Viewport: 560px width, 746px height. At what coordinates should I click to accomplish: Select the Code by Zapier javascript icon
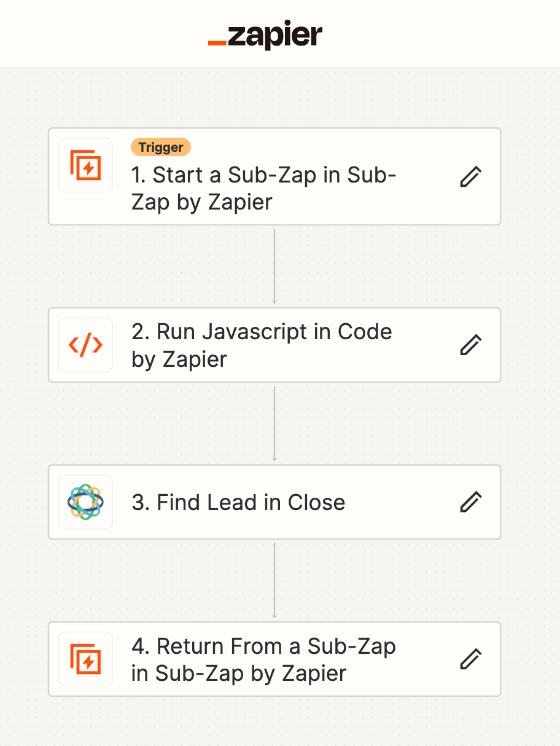[85, 345]
